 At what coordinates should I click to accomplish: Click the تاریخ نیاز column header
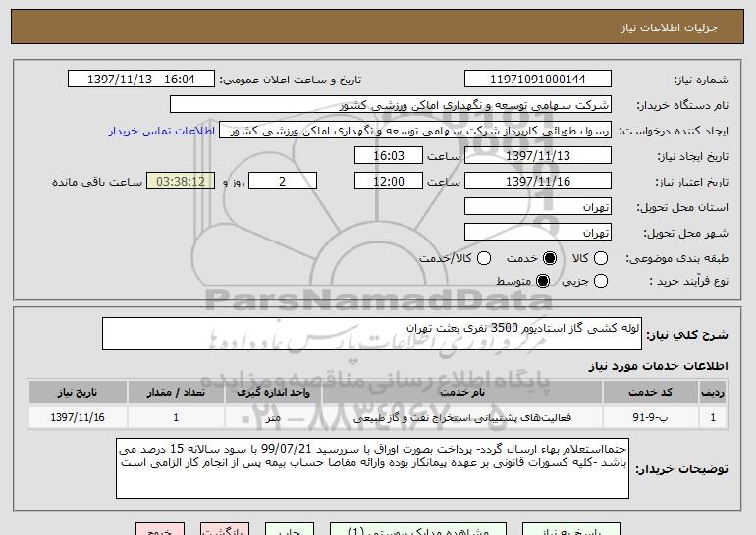coord(78,392)
